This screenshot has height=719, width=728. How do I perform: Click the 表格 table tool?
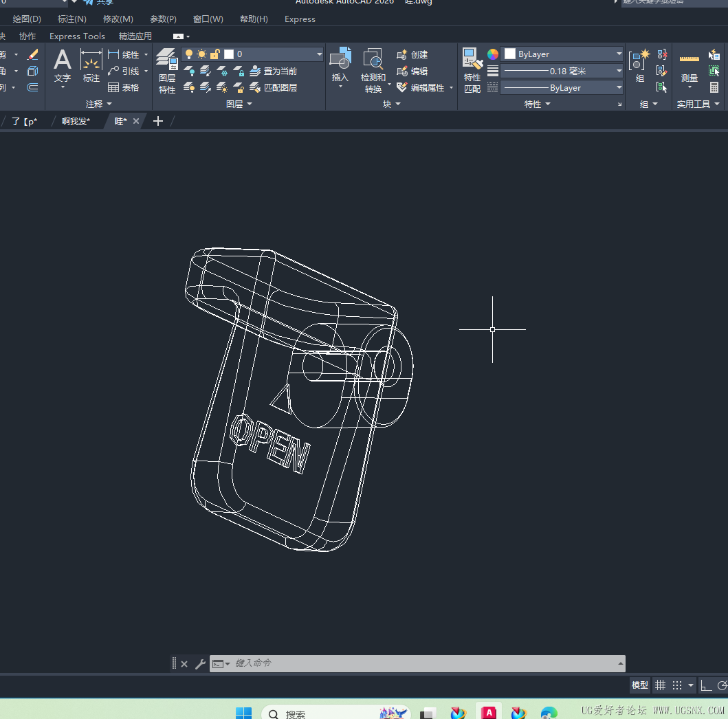124,87
